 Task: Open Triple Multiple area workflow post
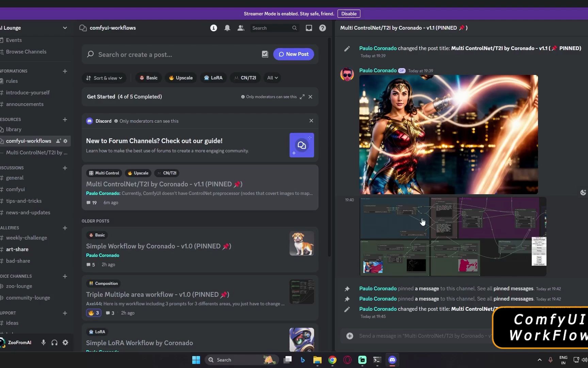tap(200, 298)
